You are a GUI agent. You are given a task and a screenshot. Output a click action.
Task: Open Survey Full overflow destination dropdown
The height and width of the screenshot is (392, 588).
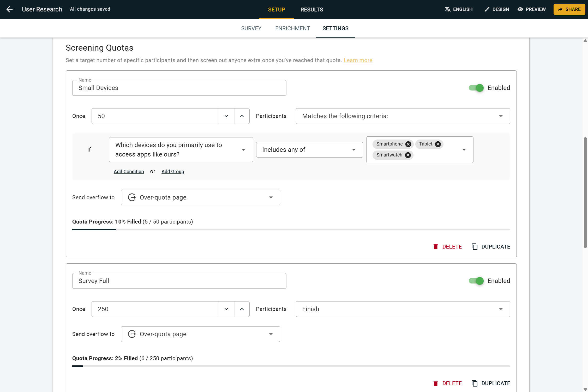click(x=200, y=334)
